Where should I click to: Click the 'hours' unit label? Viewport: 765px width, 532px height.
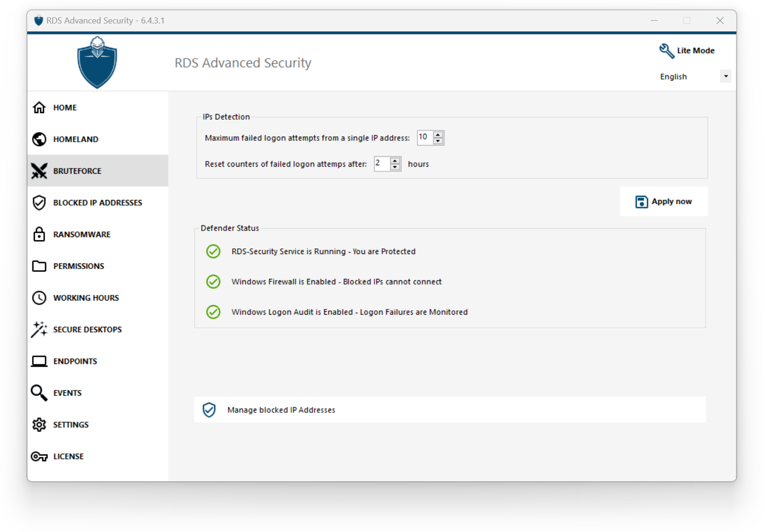[418, 164]
